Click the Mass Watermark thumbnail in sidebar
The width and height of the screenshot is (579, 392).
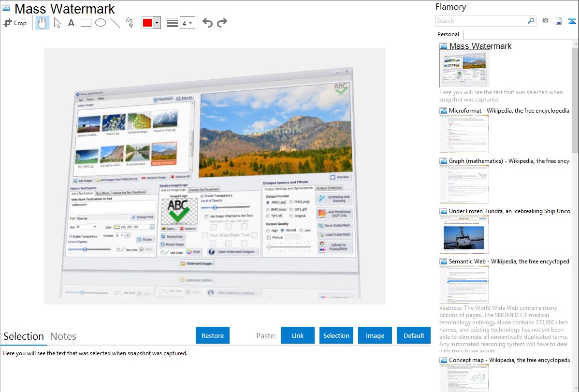coord(464,69)
